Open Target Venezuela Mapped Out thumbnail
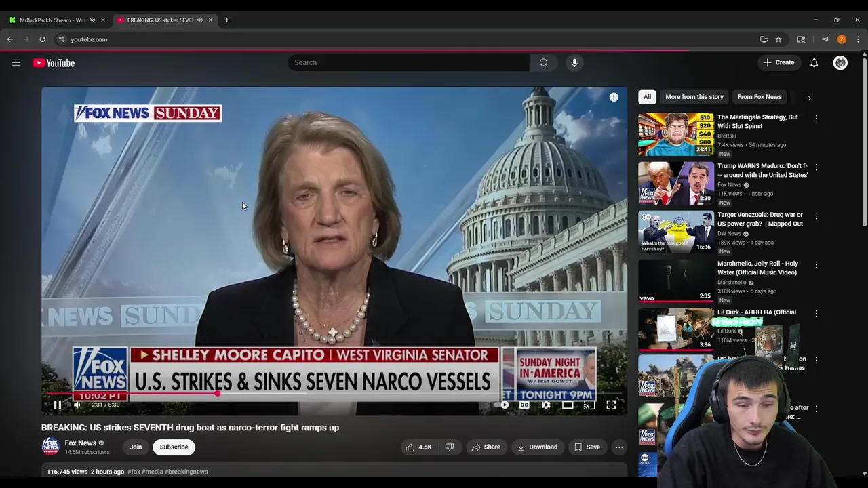This screenshot has height=488, width=868. 676,232
